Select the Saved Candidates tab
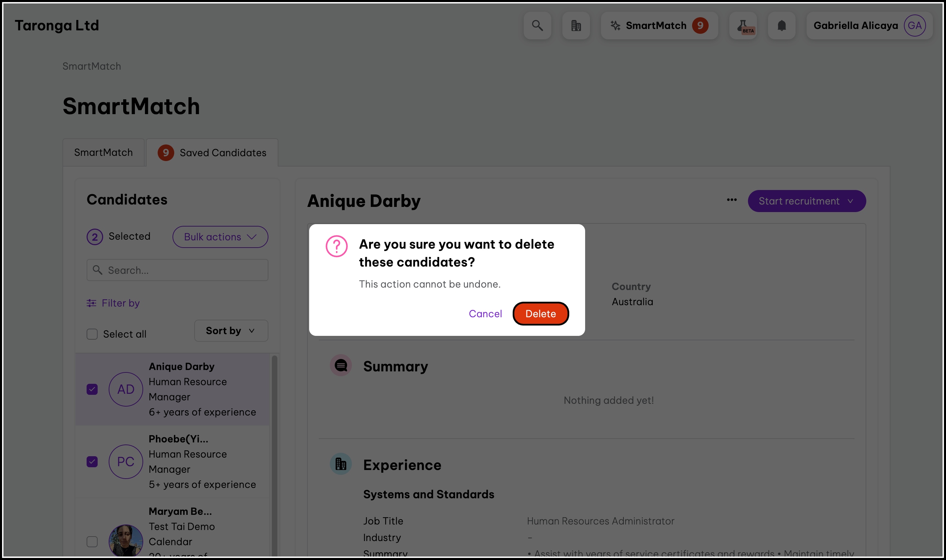The height and width of the screenshot is (560, 946). 212,153
